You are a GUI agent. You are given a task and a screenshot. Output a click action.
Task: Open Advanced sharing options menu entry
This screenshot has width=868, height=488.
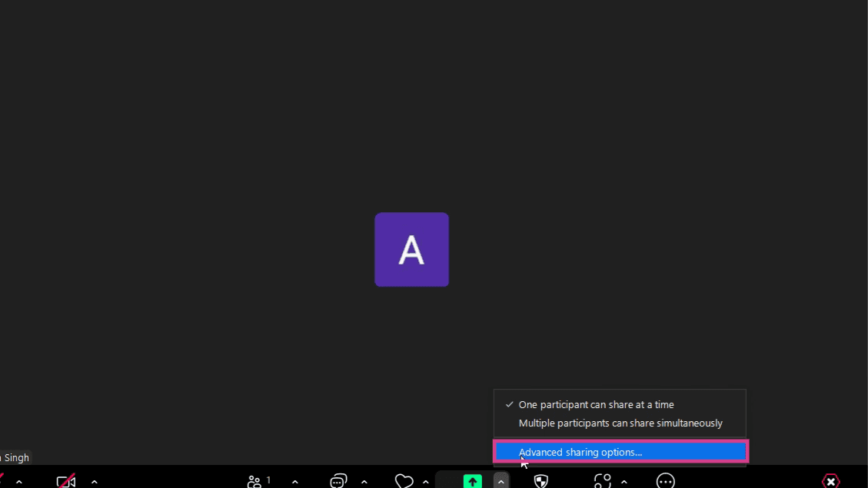pos(620,452)
